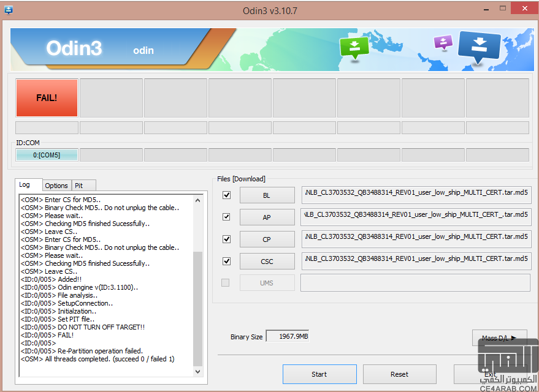Open the Options tab

point(56,186)
